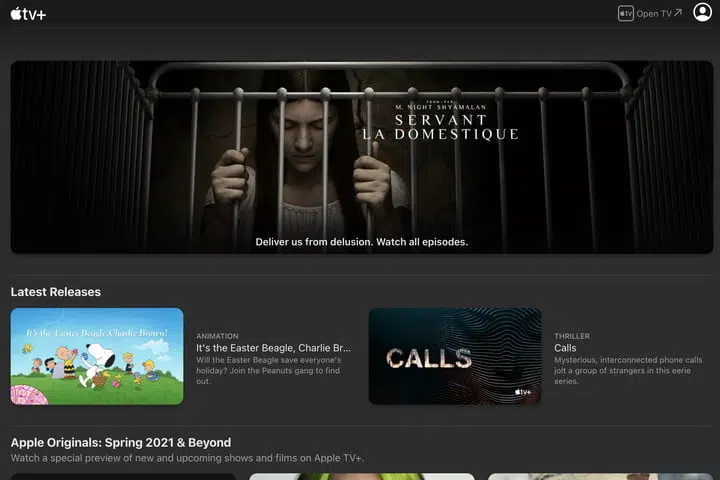Click the Apple TV+ badge on Calls thumbnail
Image resolution: width=720 pixels, height=480 pixels.
point(523,392)
